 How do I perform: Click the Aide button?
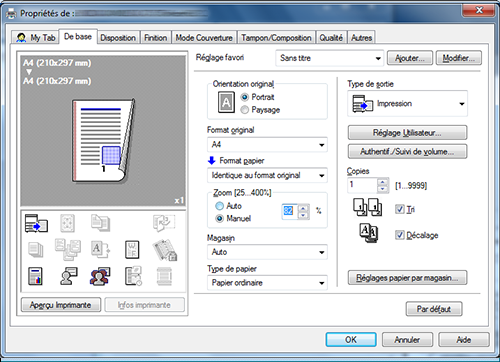coord(464,340)
